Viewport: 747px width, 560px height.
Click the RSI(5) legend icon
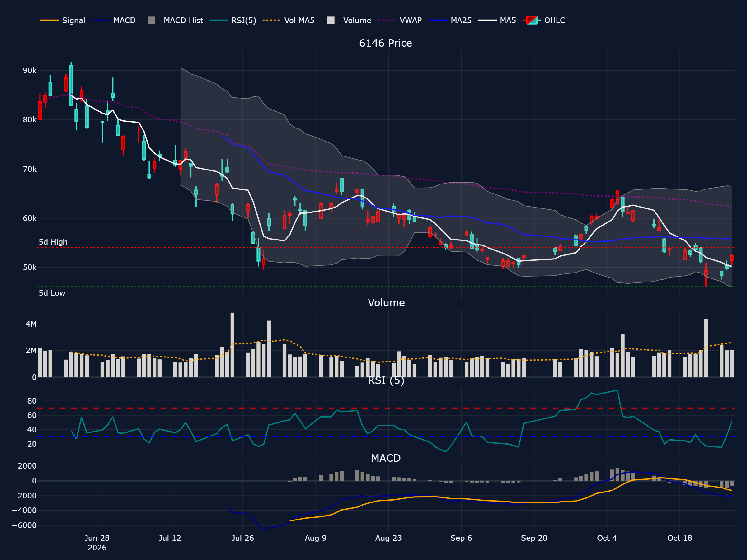point(219,20)
